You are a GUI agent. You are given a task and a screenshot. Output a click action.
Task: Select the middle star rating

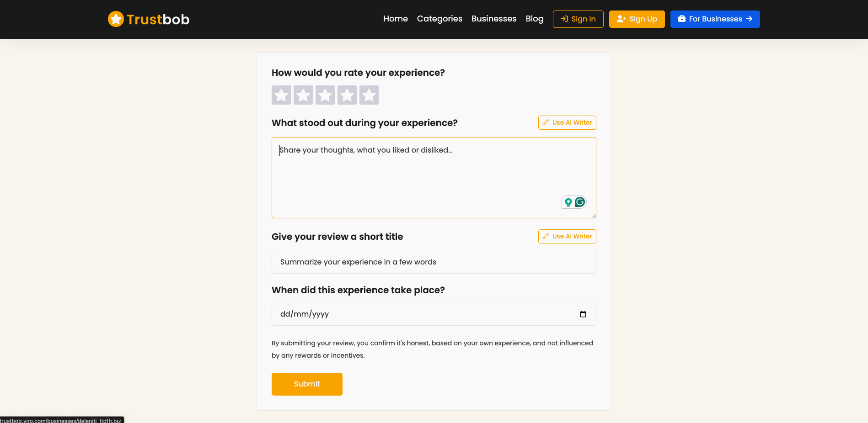pos(325,95)
